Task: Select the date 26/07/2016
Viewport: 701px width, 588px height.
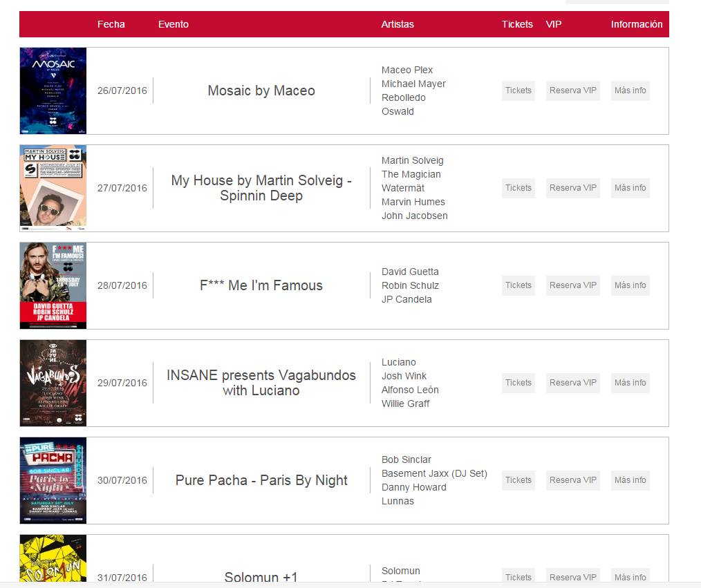Action: [x=122, y=91]
